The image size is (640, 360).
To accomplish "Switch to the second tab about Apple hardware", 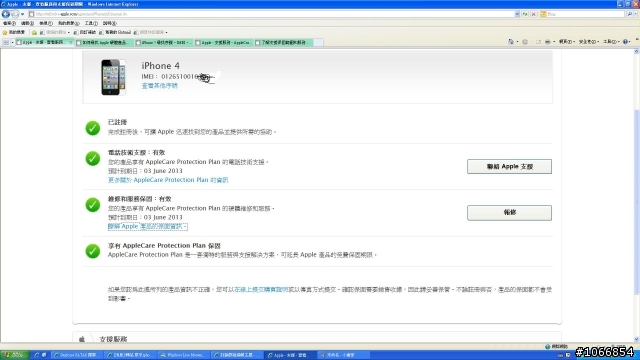I will tap(104, 42).
